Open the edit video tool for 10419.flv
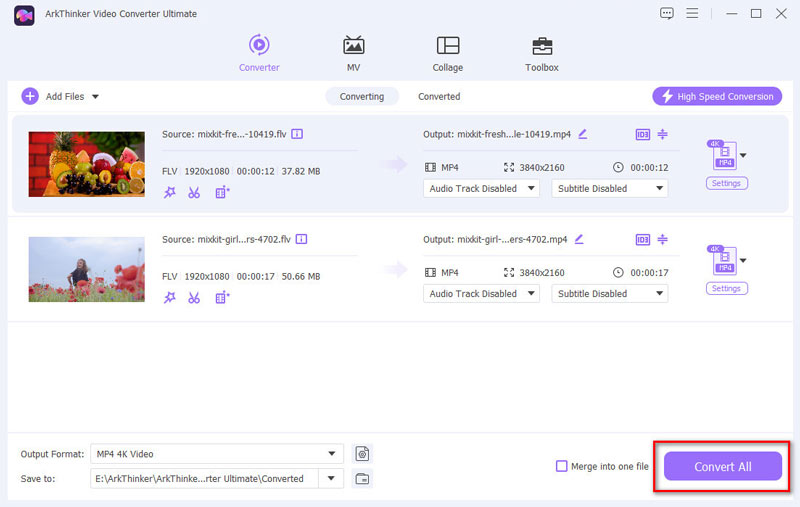The height and width of the screenshot is (507, 800). (x=222, y=192)
